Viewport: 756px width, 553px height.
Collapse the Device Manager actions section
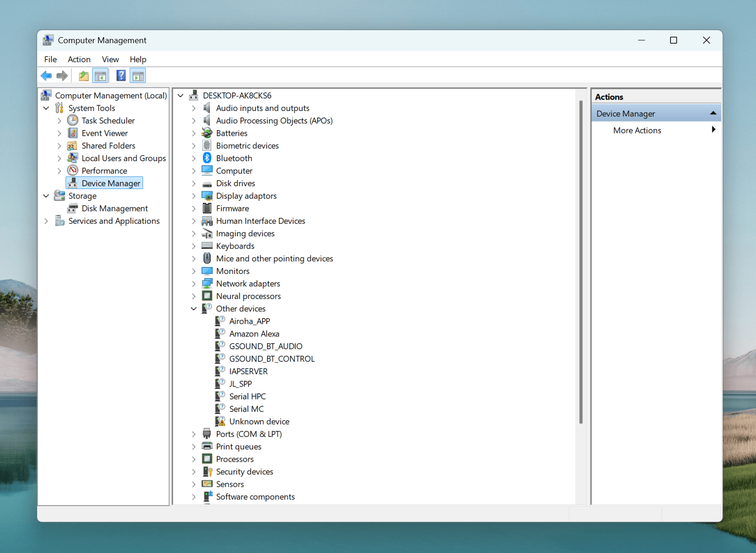(713, 113)
